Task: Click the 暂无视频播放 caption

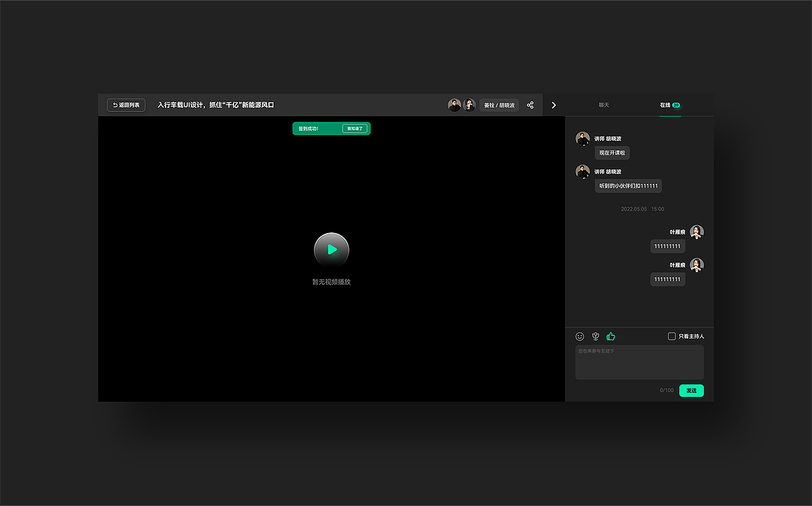Action: (331, 282)
